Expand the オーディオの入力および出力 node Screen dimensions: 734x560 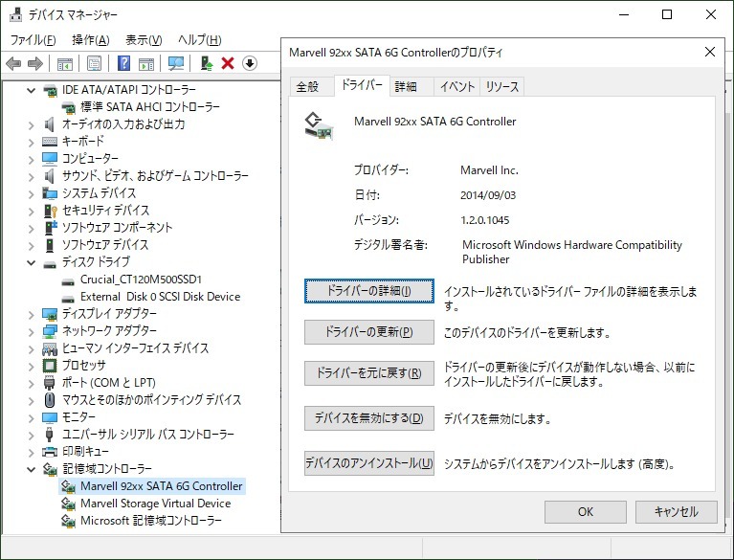click(x=31, y=125)
